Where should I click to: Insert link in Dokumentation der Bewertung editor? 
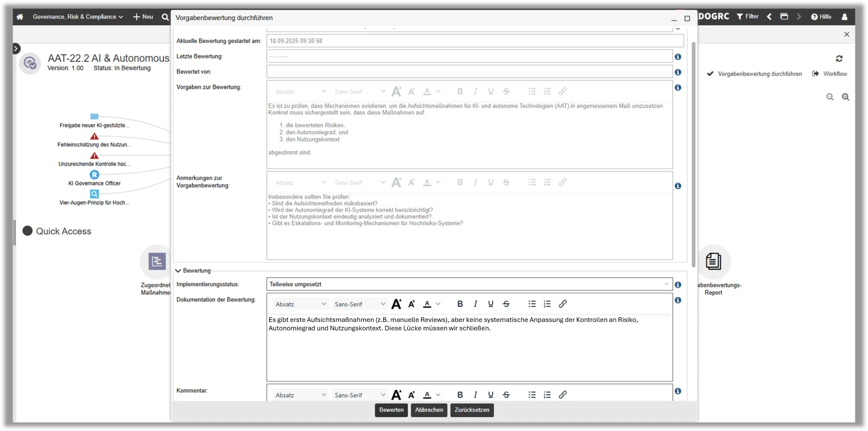562,304
